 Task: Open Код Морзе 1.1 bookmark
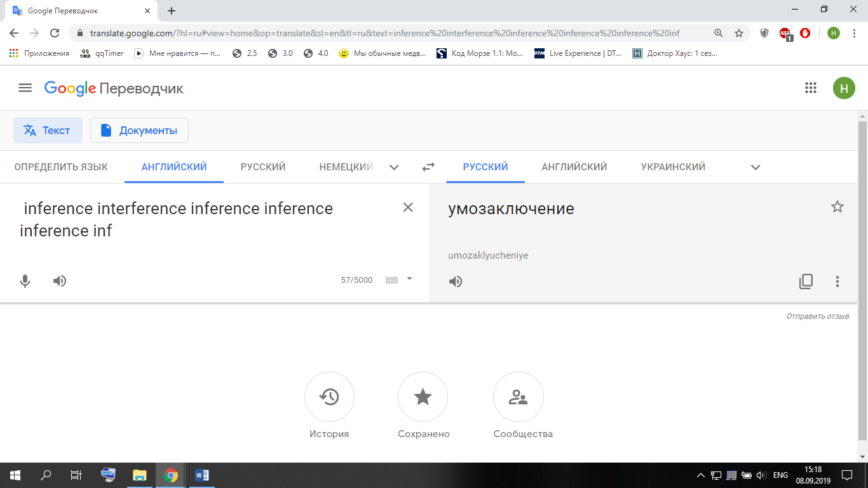tap(480, 53)
